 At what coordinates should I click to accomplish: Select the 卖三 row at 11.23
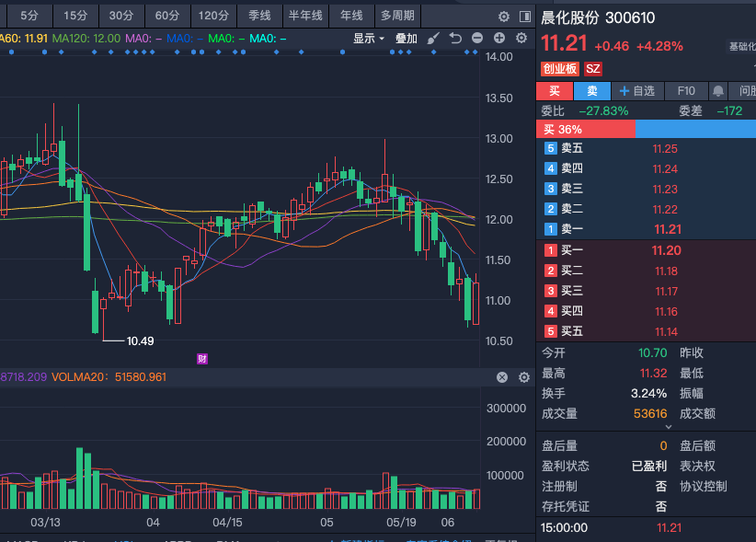coord(646,189)
